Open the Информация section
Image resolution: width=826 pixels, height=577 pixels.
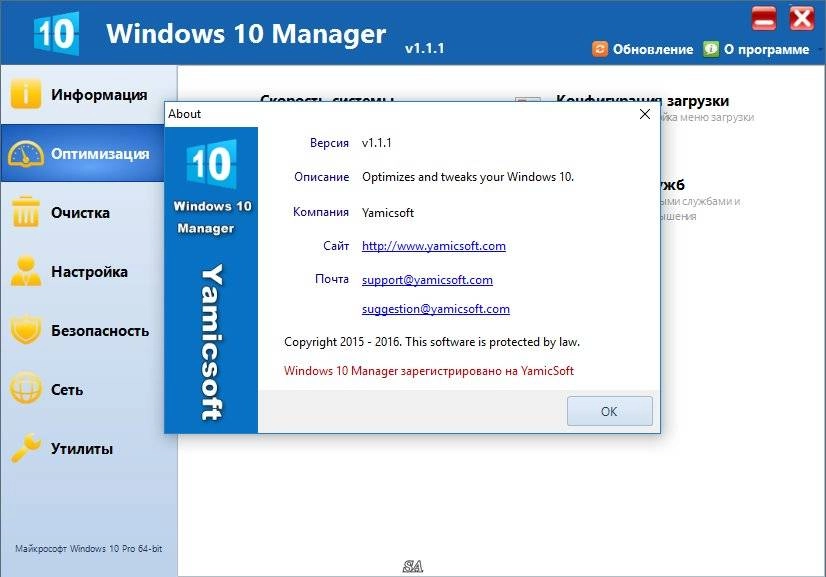pos(89,95)
